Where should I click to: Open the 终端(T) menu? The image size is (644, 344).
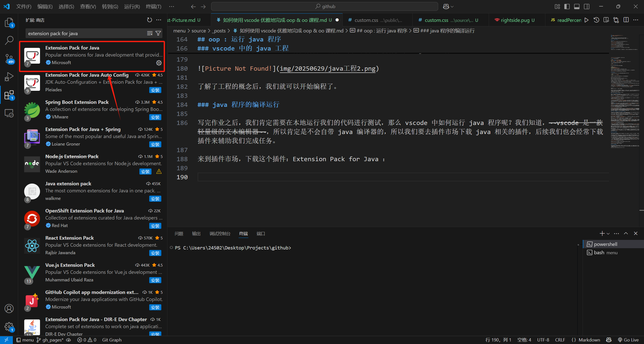[x=153, y=7]
